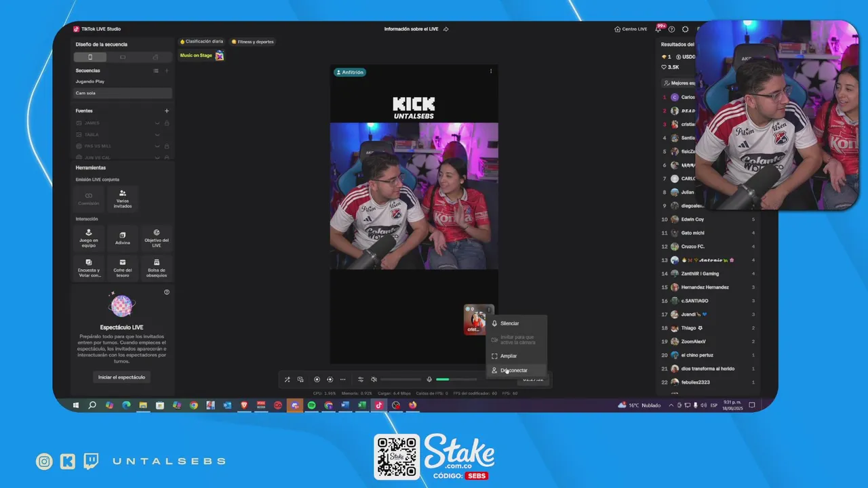Select the Cam sola scene

pyautogui.click(x=123, y=93)
